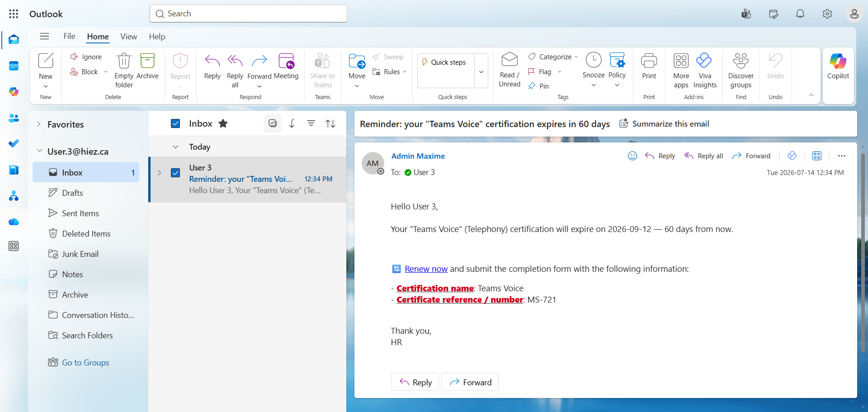
Task: Toggle the navigation pane hamburger
Action: [x=44, y=36]
